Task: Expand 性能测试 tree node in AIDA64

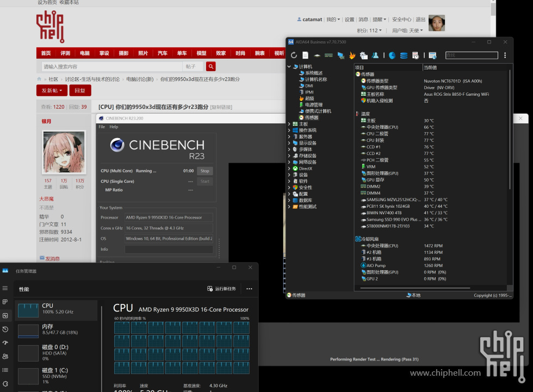Action: pyautogui.click(x=289, y=207)
